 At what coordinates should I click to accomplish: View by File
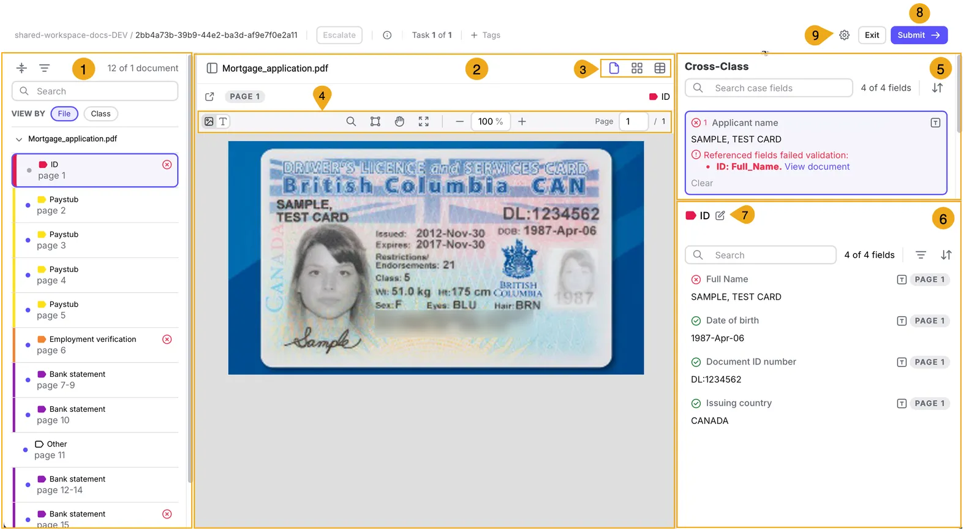(x=64, y=113)
